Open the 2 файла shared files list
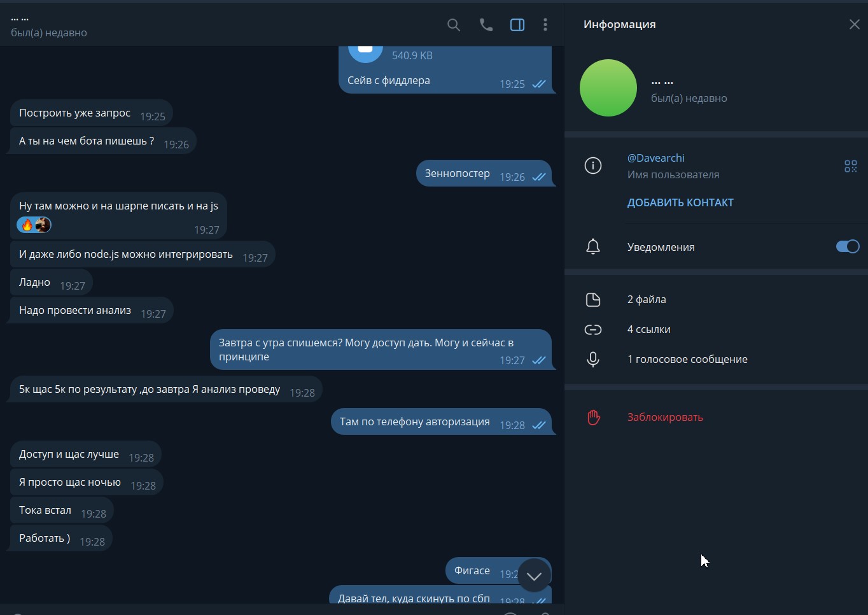The width and height of the screenshot is (868, 615). [716, 299]
